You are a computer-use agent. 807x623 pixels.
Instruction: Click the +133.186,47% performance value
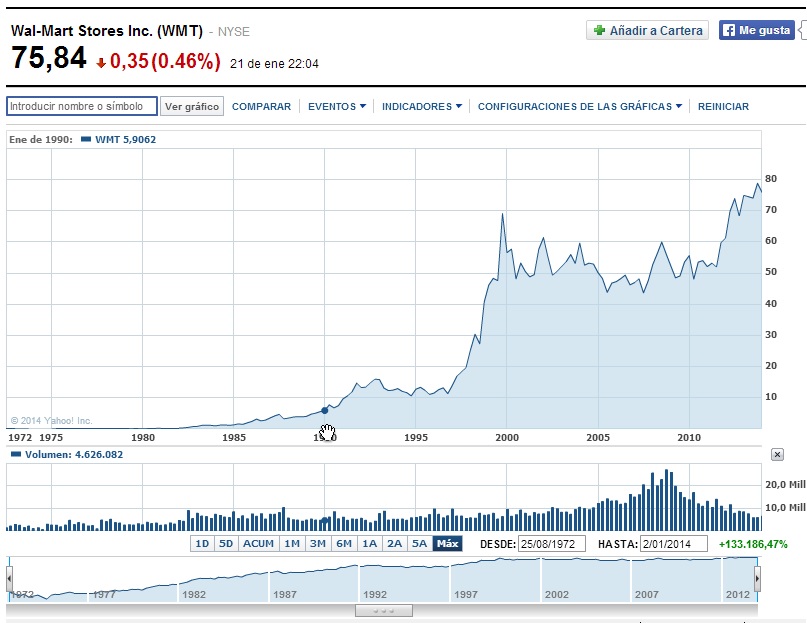(x=753, y=544)
